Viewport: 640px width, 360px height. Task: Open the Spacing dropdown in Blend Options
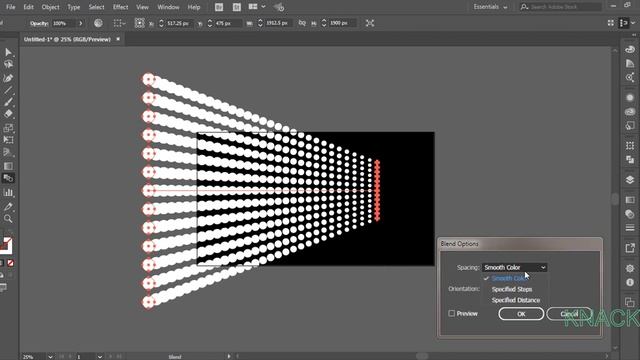pyautogui.click(x=515, y=267)
